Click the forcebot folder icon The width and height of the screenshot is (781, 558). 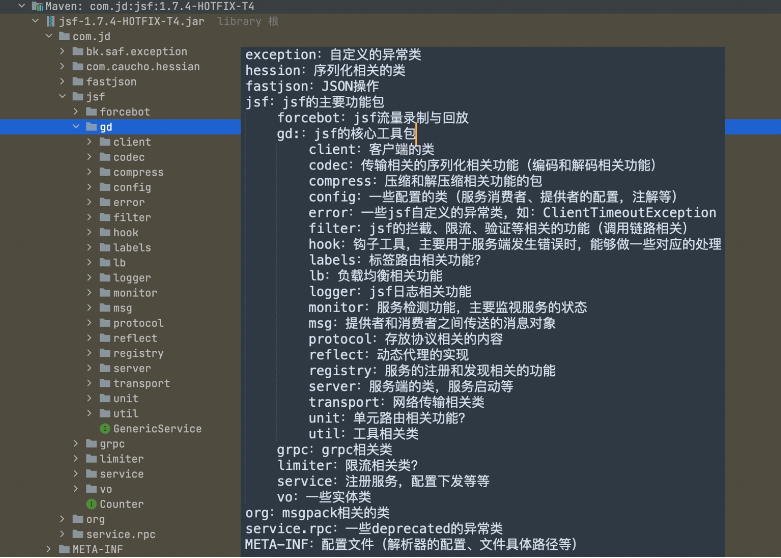coord(91,111)
